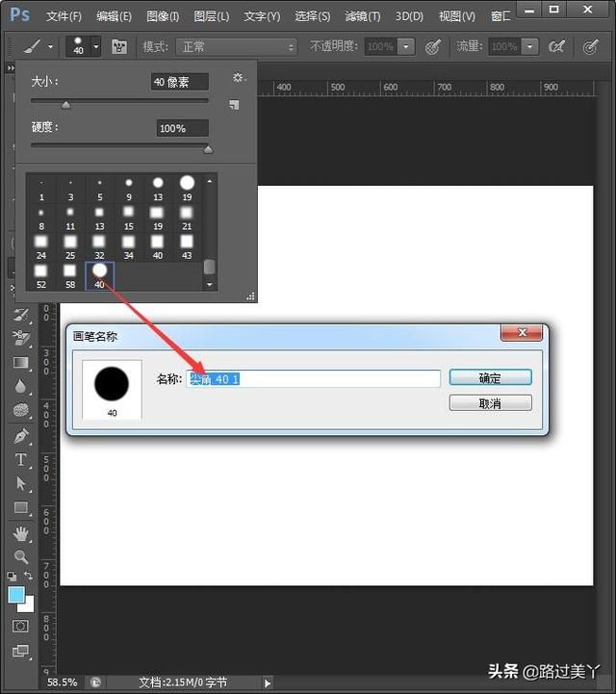Viewport: 616px width, 694px height.
Task: Open the 视图(V) menu
Action: coord(456,16)
